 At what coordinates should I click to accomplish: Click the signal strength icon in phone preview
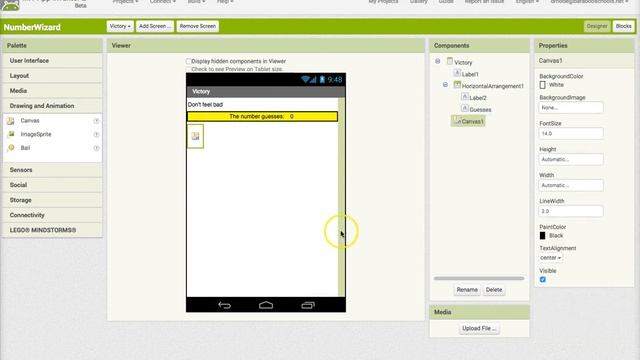click(x=313, y=79)
